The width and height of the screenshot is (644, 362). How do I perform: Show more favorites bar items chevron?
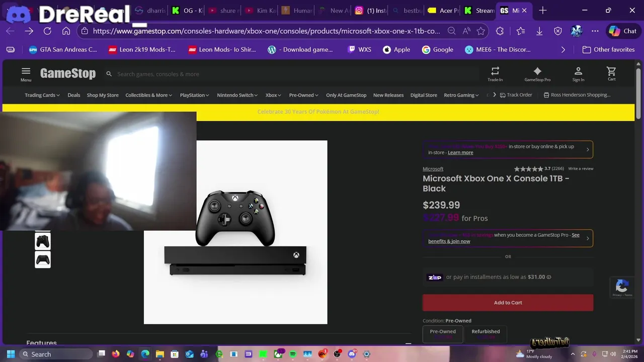tap(563, 50)
